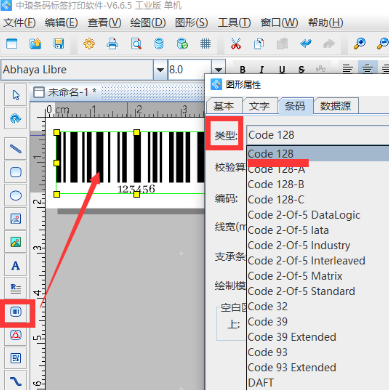Select the arrow pointer tool
Screen dimensions: 389x390
pyautogui.click(x=16, y=95)
